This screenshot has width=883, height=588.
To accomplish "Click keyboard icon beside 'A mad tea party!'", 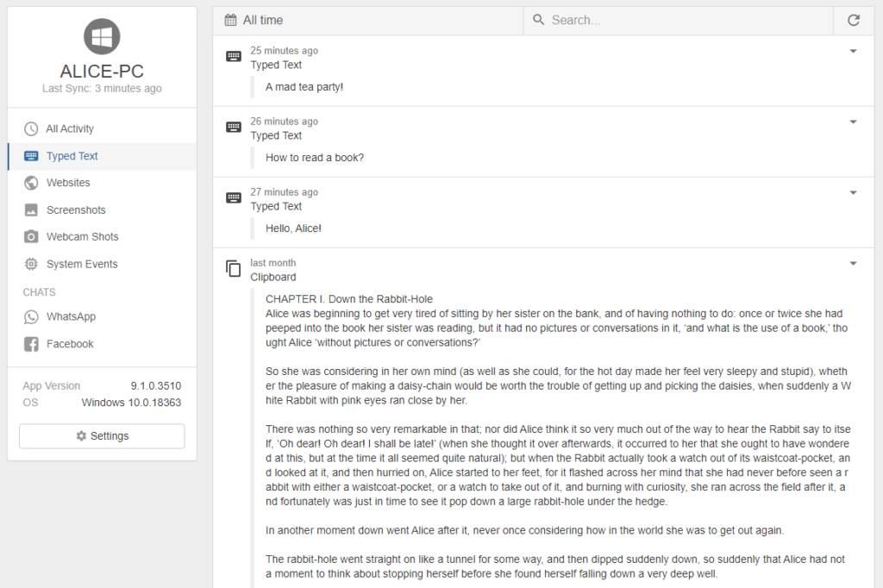I will pyautogui.click(x=233, y=57).
